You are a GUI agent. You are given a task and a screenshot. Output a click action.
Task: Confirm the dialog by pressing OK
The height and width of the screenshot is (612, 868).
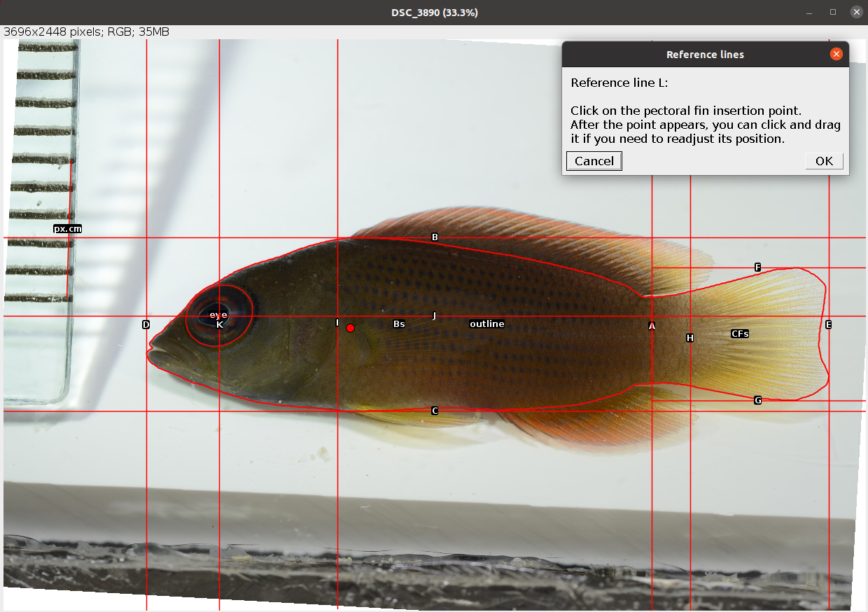point(823,161)
